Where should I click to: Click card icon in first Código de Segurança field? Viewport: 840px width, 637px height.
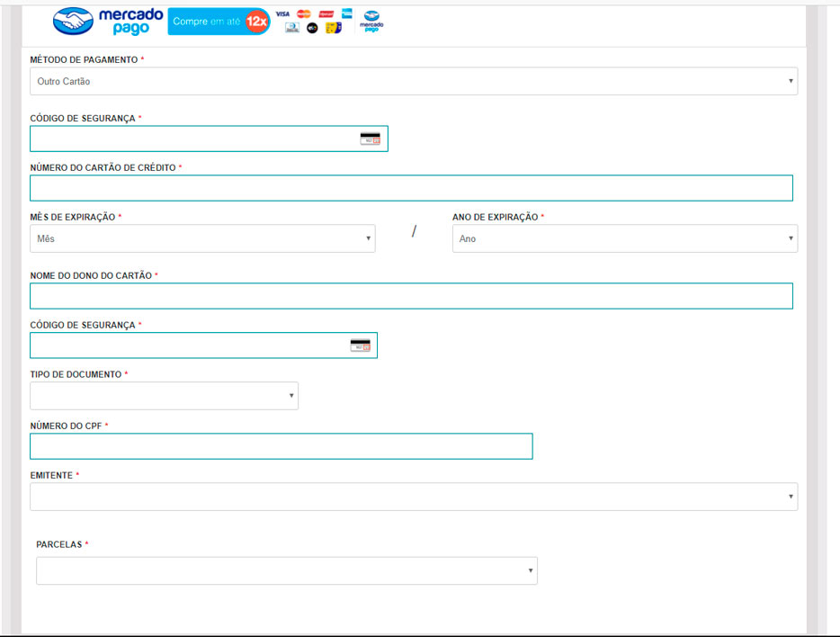click(370, 139)
